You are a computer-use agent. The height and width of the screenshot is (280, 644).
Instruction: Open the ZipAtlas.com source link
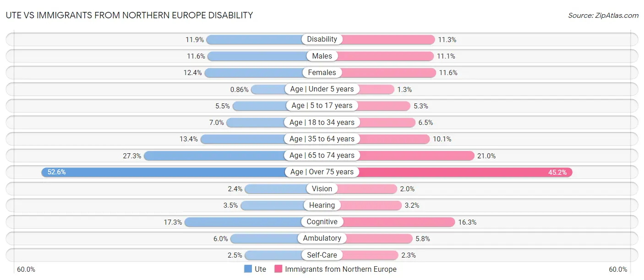point(603,16)
